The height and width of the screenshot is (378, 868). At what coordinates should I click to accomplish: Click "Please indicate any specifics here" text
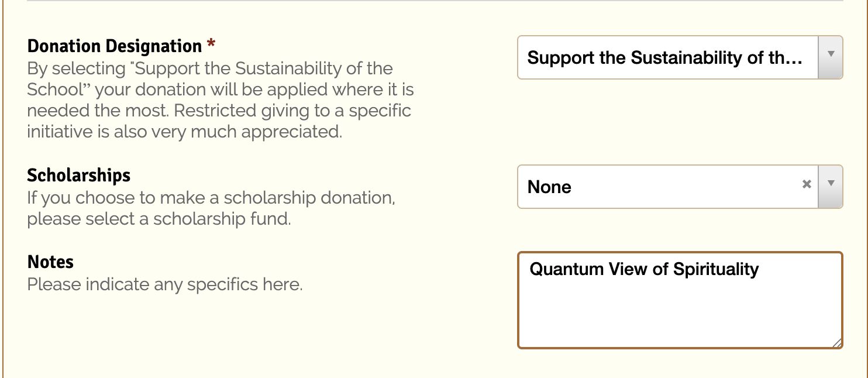[164, 285]
